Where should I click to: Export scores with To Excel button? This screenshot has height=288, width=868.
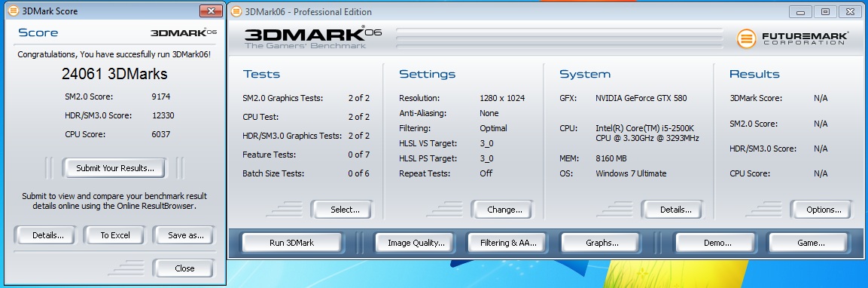click(x=115, y=235)
